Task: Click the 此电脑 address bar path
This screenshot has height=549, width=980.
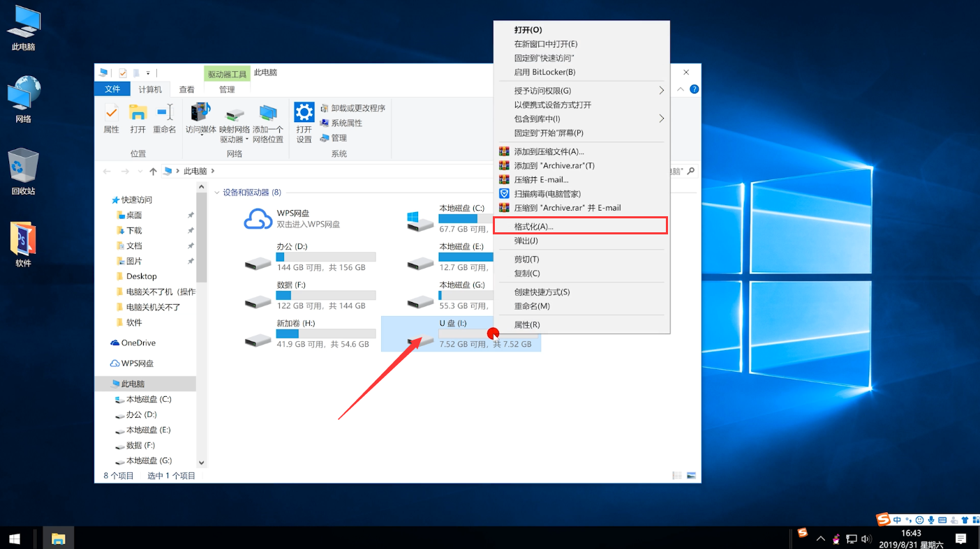Action: [195, 171]
